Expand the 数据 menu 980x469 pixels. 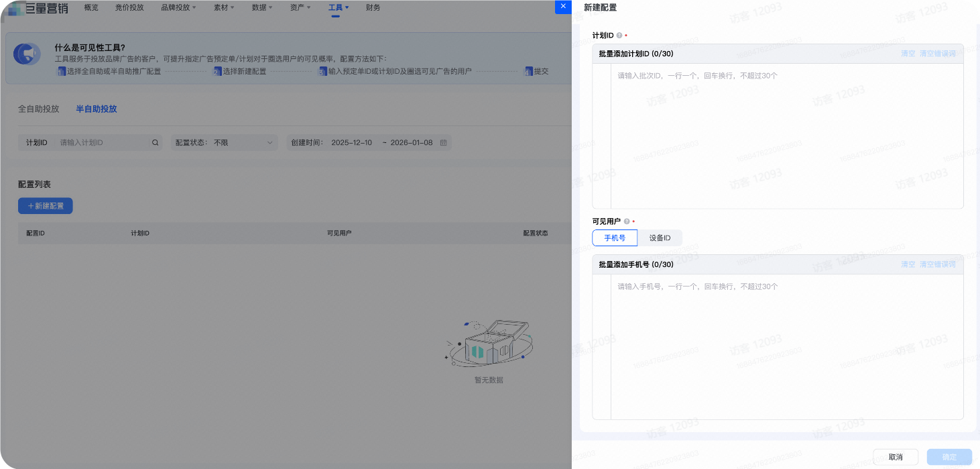pyautogui.click(x=262, y=8)
